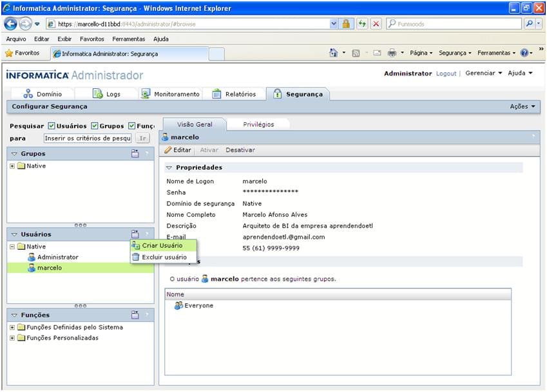Viewport: 547px width, 392px height.
Task: Click the Favoritos star icon
Action: (x=9, y=53)
